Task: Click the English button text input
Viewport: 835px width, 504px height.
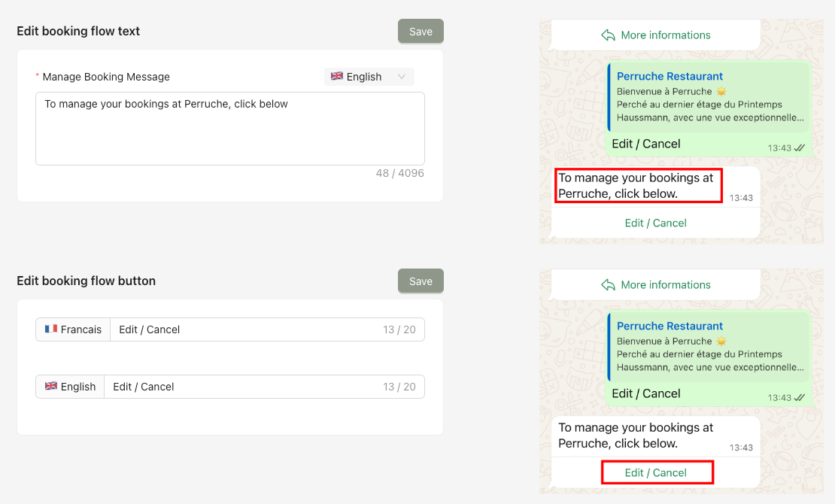Action: [x=265, y=387]
